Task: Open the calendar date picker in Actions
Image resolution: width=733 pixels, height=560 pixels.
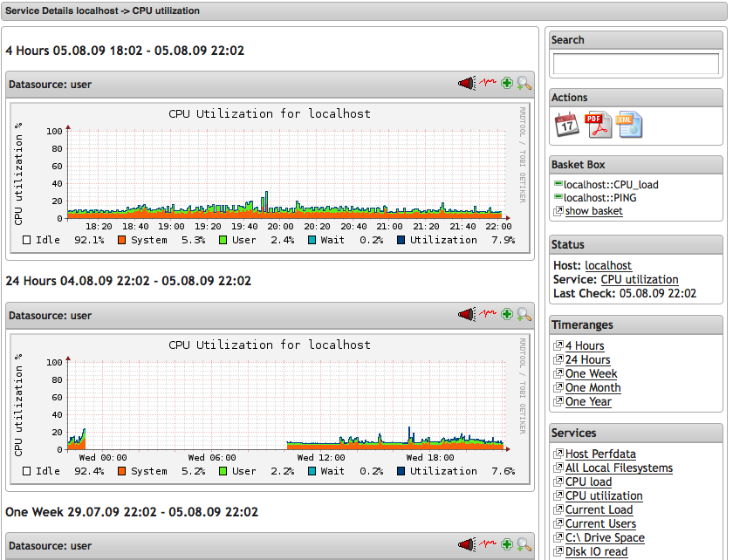Action: coord(567,125)
